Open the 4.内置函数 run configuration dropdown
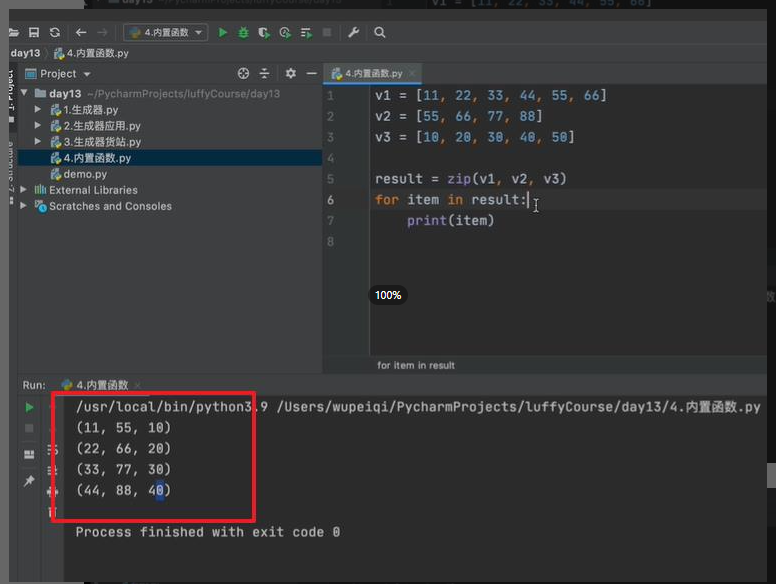 click(x=165, y=33)
